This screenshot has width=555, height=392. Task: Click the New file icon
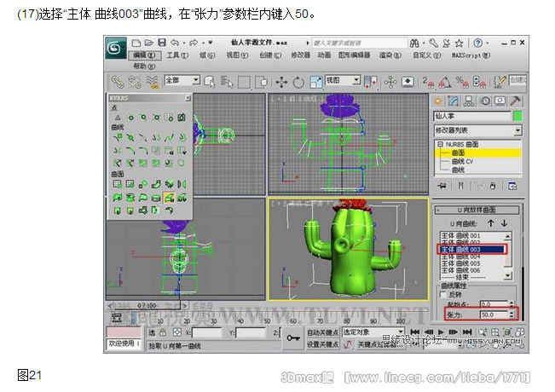coord(136,43)
